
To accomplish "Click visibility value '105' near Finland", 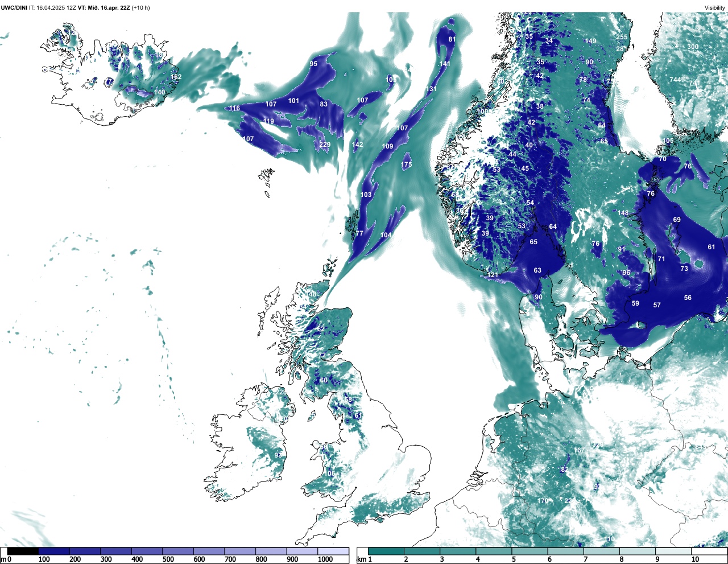I will 668,141.
